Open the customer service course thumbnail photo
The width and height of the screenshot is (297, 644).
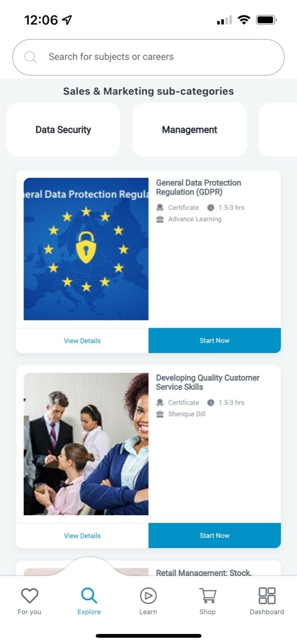[86, 444]
